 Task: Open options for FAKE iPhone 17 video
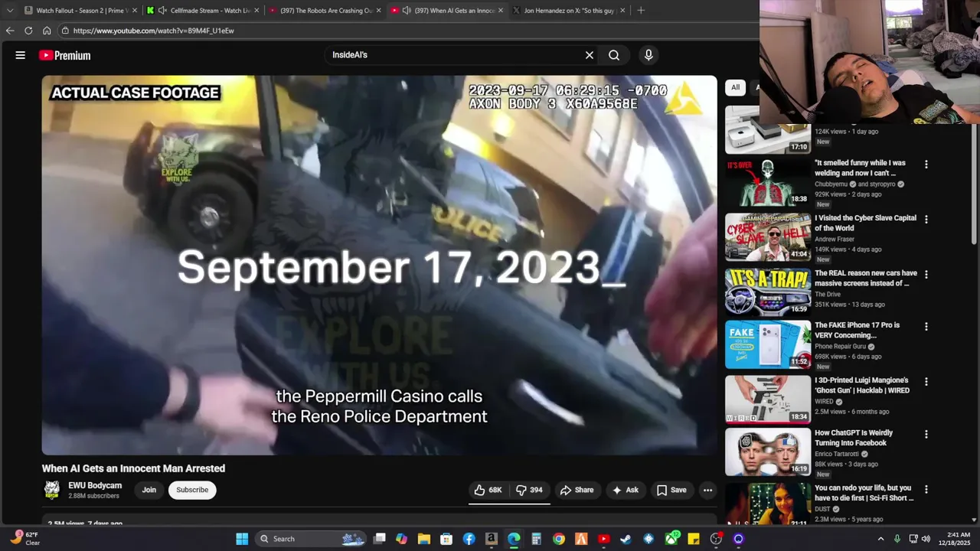(x=926, y=327)
